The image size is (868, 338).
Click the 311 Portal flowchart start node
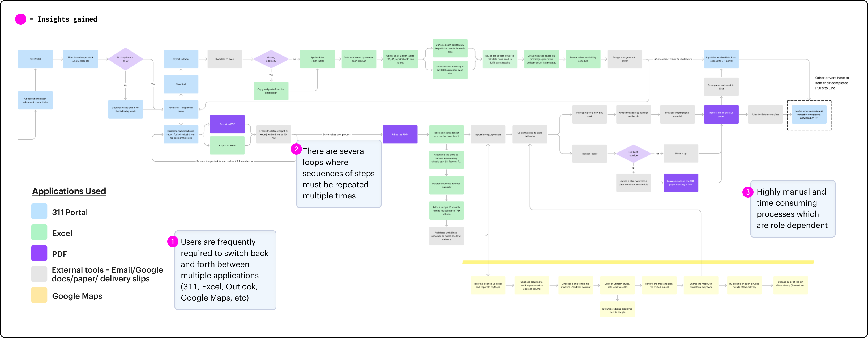pyautogui.click(x=35, y=59)
